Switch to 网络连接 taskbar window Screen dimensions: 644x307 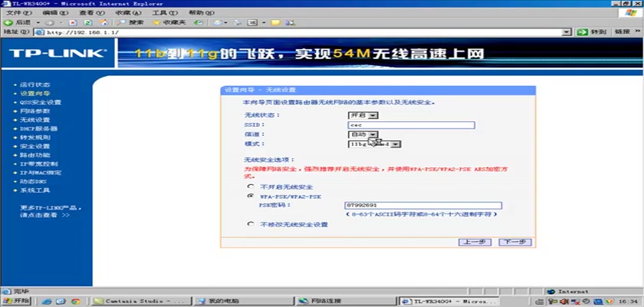pyautogui.click(x=347, y=302)
